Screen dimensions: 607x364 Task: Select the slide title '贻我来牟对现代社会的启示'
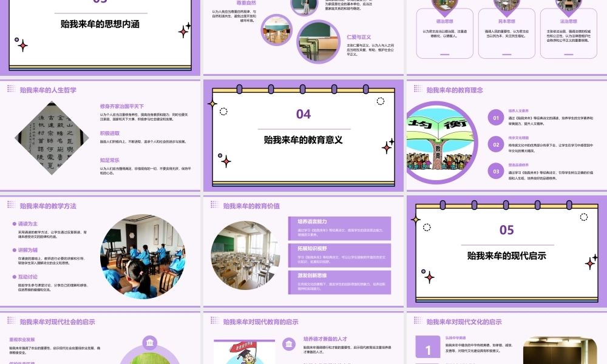coord(57,322)
